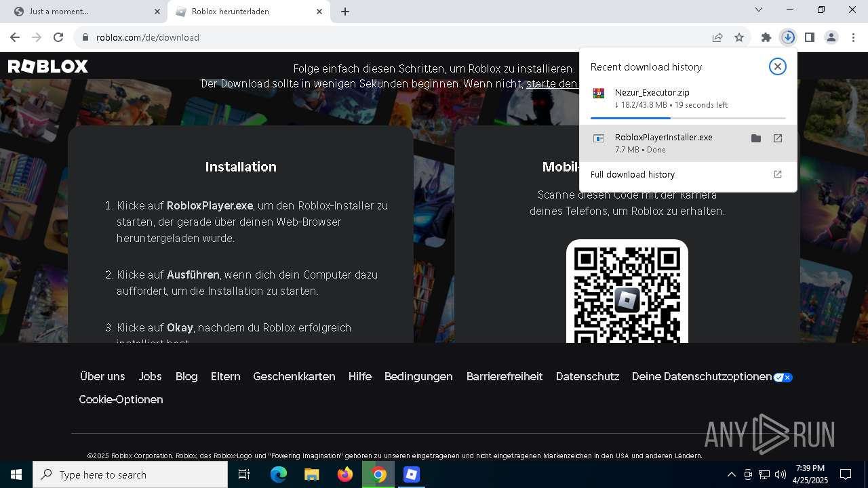Open the Bedingungen footer link
Screen dimensions: 868x488
(418, 377)
